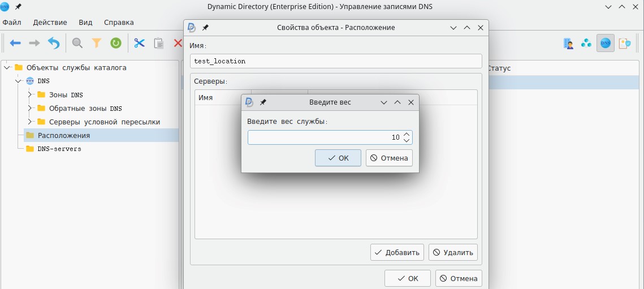The height and width of the screenshot is (289, 644).
Task: Select the DNS-servers folder in tree
Action: click(x=59, y=149)
